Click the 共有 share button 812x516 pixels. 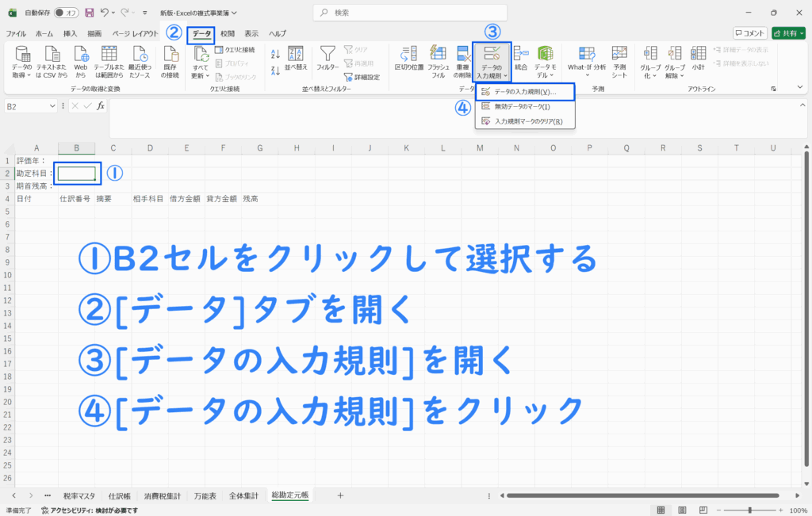pyautogui.click(x=787, y=33)
